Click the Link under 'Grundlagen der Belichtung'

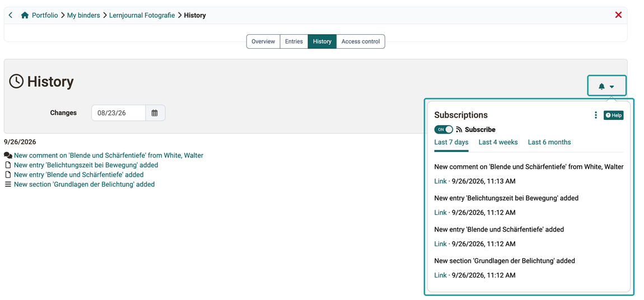click(440, 275)
